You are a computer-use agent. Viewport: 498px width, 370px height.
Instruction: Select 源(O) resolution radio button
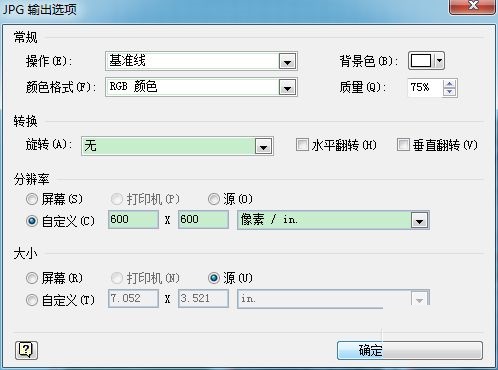coord(214,199)
